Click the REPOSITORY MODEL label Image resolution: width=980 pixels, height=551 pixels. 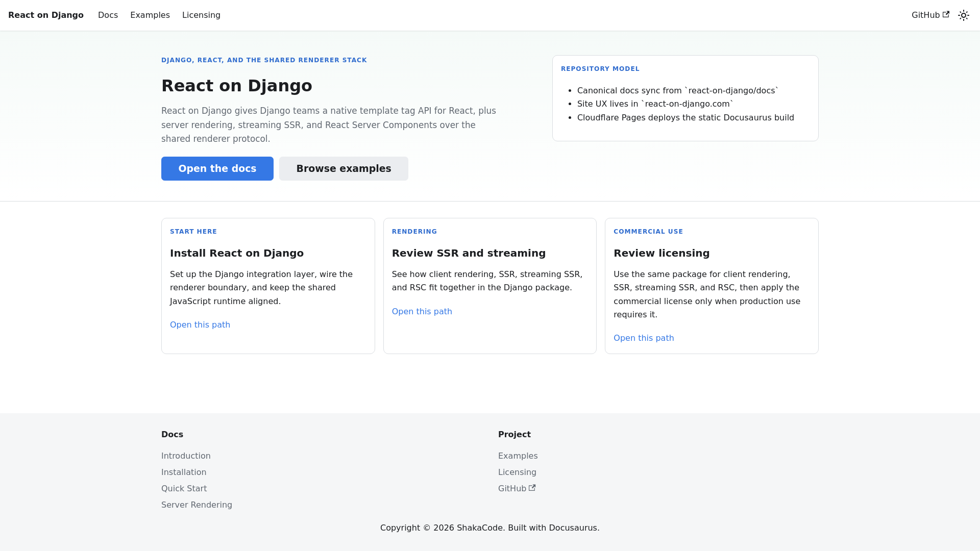point(600,69)
